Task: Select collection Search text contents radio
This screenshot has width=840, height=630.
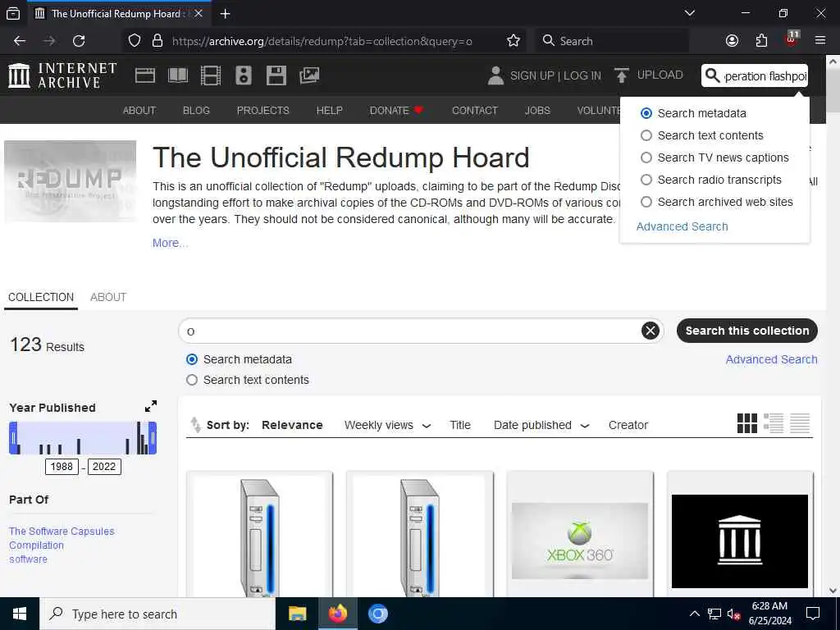Action: coord(192,380)
